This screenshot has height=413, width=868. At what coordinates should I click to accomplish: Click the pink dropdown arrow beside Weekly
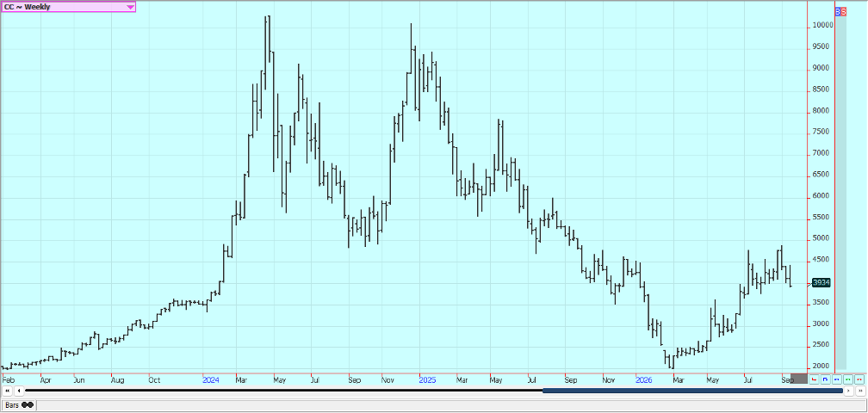(x=130, y=7)
